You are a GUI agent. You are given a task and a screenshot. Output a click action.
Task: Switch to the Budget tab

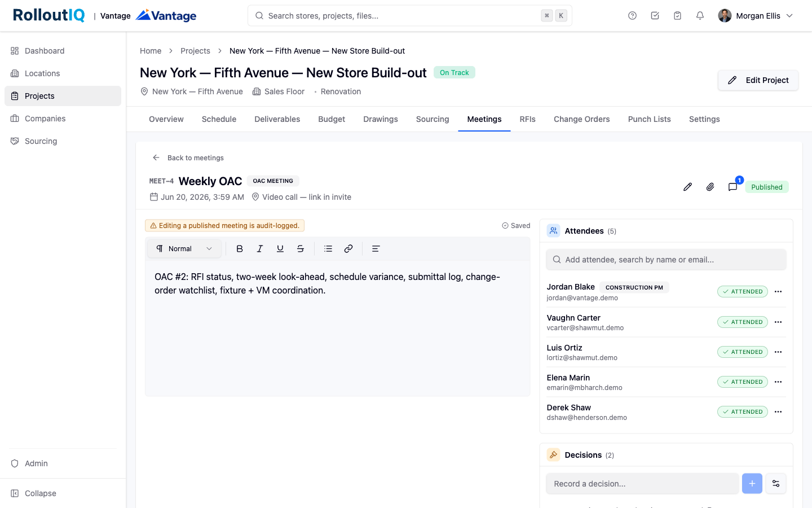332,119
